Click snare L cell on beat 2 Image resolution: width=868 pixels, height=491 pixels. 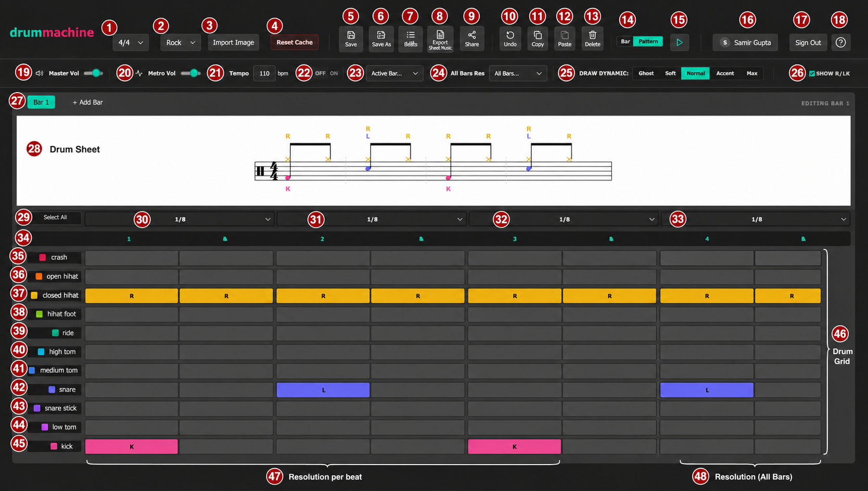pyautogui.click(x=323, y=390)
